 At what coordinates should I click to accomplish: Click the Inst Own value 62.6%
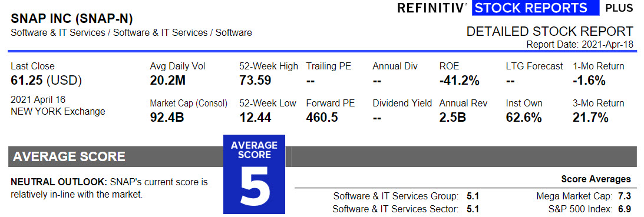coord(524,118)
